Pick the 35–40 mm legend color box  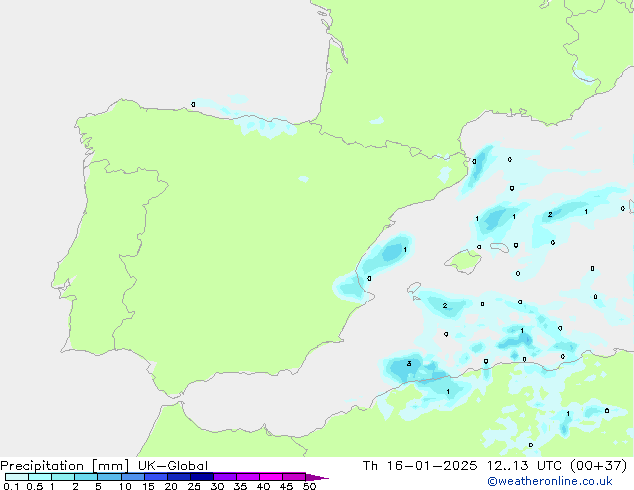tap(247, 477)
